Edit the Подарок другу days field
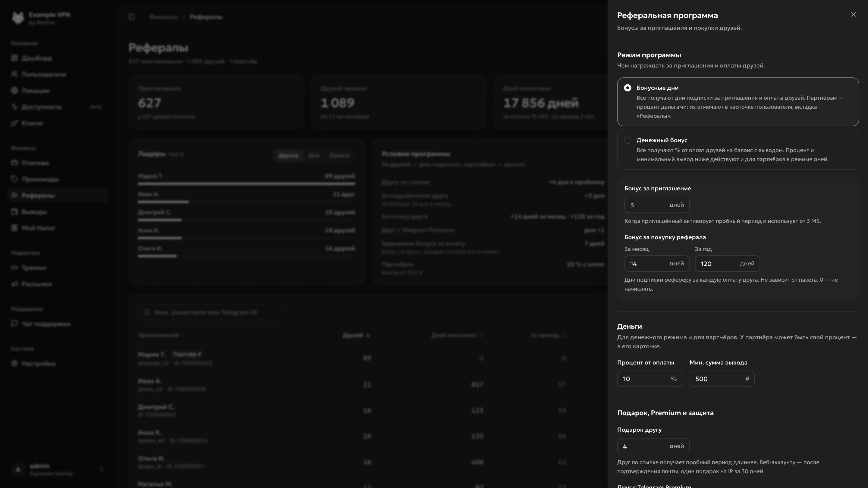Viewport: 868px width, 488px height. pos(653,446)
